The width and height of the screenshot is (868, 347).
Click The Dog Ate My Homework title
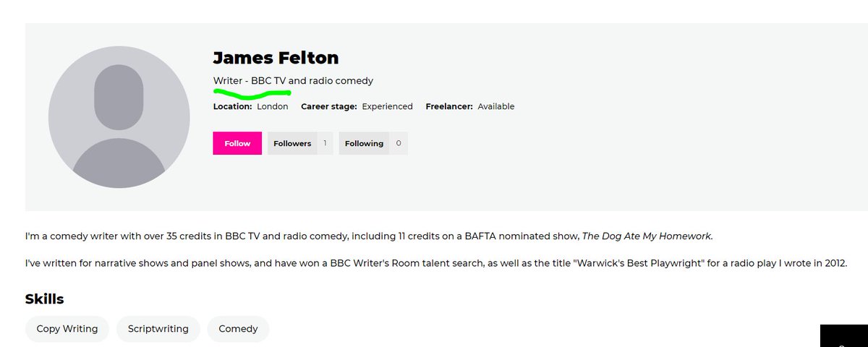click(647, 236)
